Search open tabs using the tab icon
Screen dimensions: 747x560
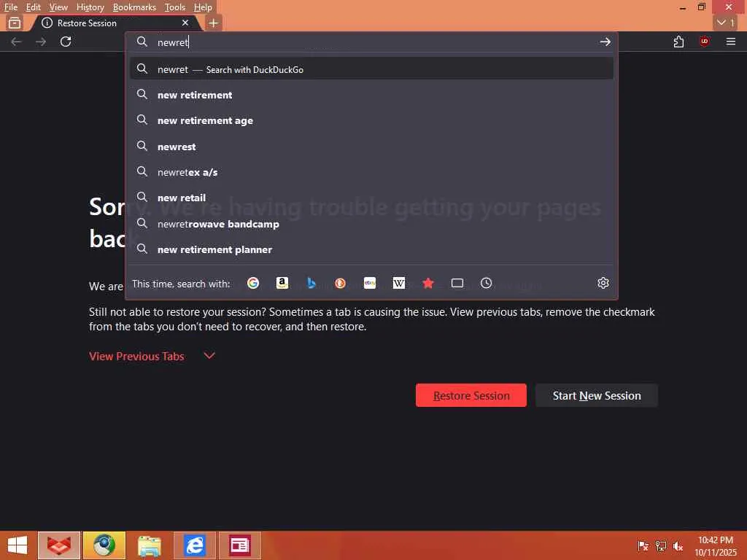457,284
